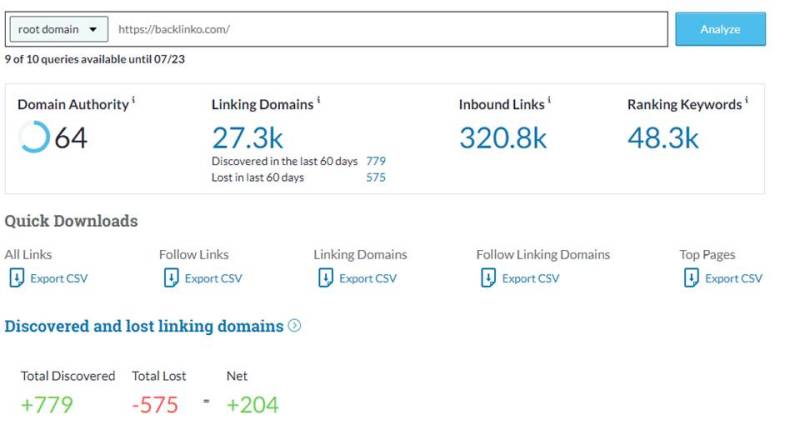
Task: Open the root domain scope dropdown
Action: [x=59, y=29]
